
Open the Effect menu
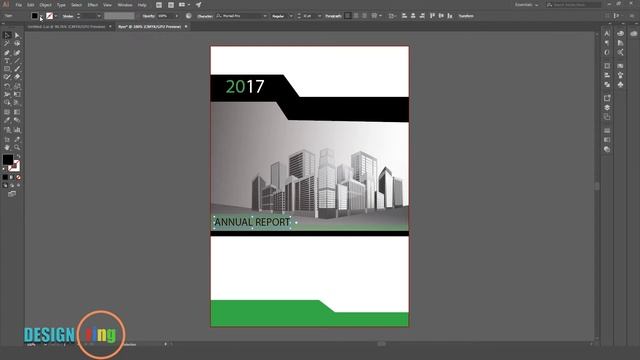pyautogui.click(x=93, y=5)
